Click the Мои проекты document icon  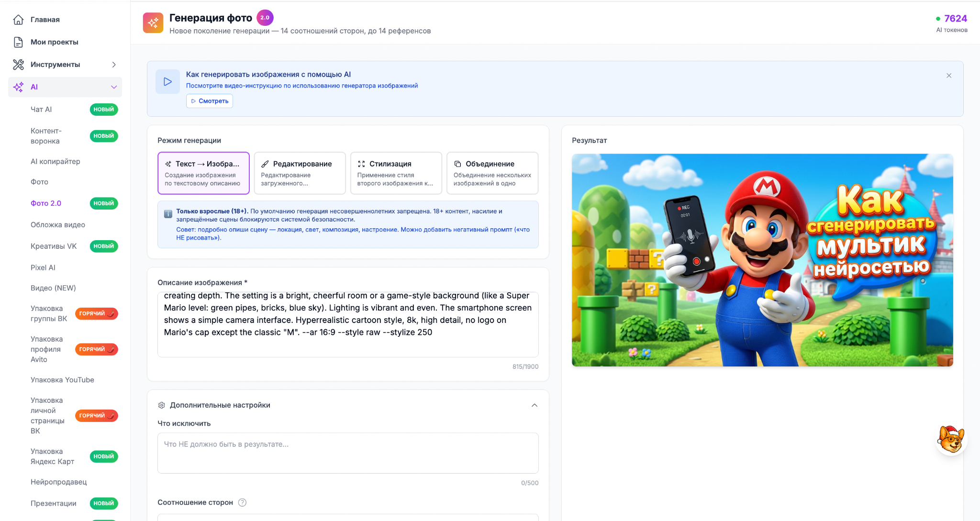tap(18, 42)
